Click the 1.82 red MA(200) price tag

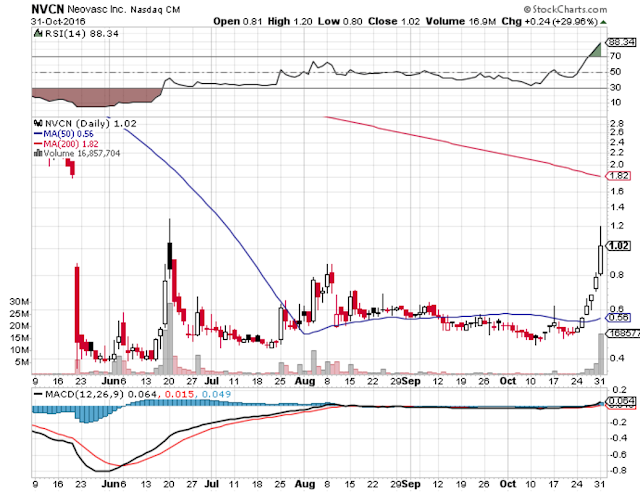(x=618, y=176)
